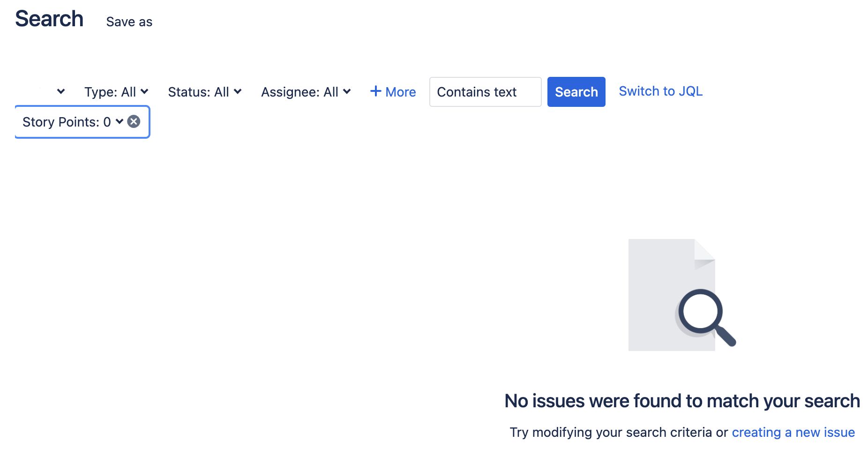Switch to JQL advanced search
This screenshot has width=868, height=449.
click(x=660, y=91)
